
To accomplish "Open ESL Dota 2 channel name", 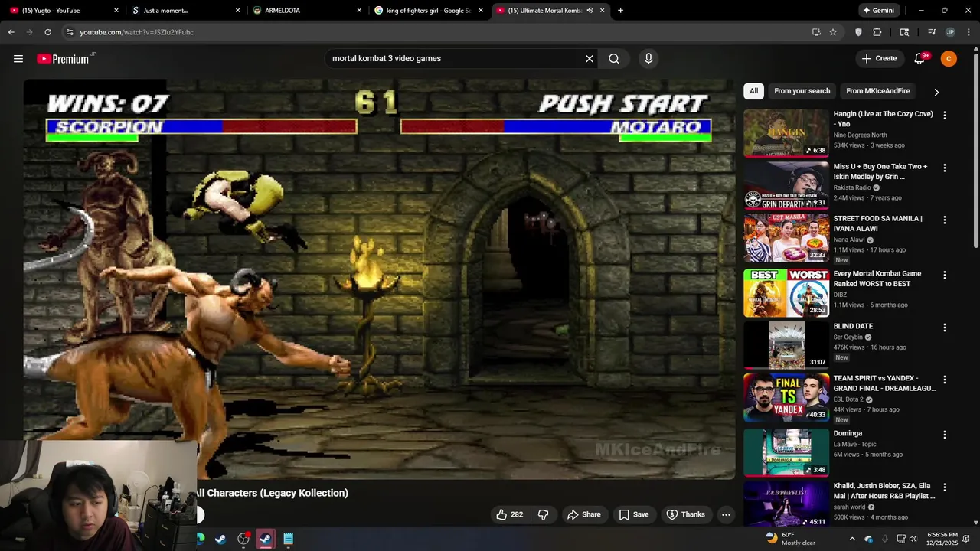I will 848,399.
